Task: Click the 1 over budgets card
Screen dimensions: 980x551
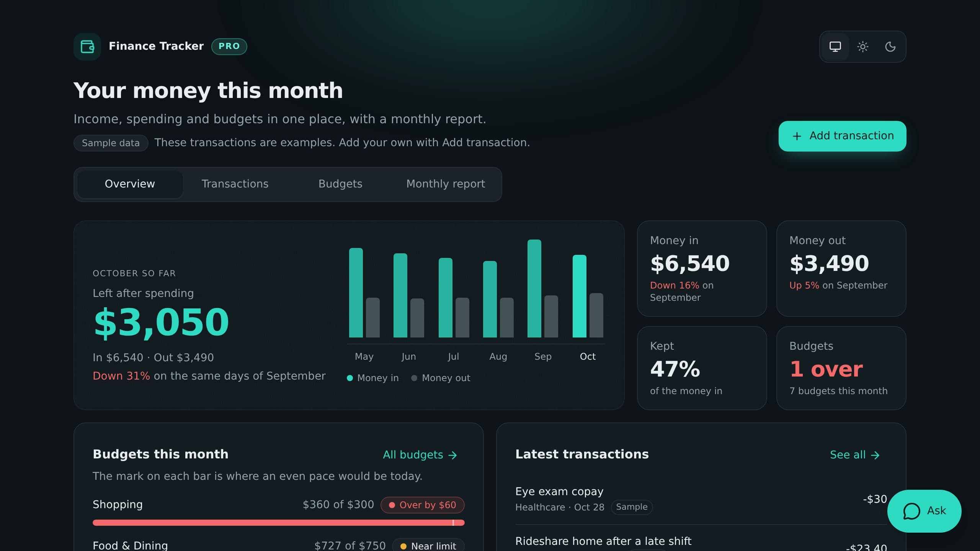Action: (841, 368)
